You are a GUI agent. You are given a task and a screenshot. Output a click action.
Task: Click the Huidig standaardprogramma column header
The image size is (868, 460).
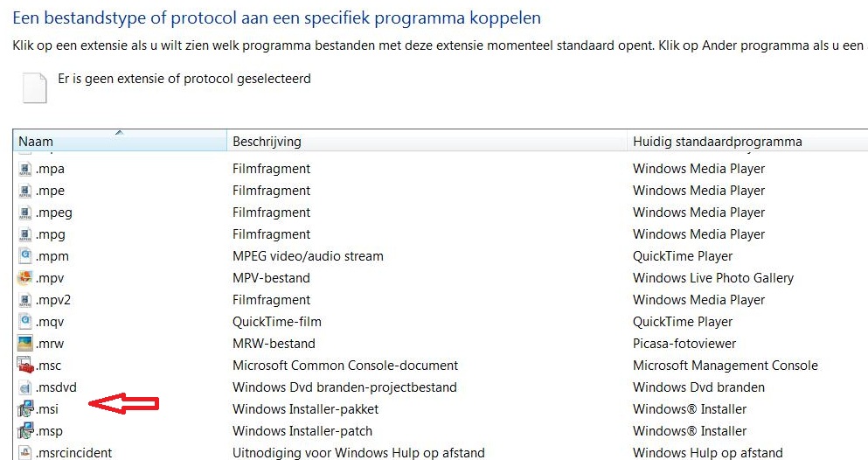click(717, 142)
